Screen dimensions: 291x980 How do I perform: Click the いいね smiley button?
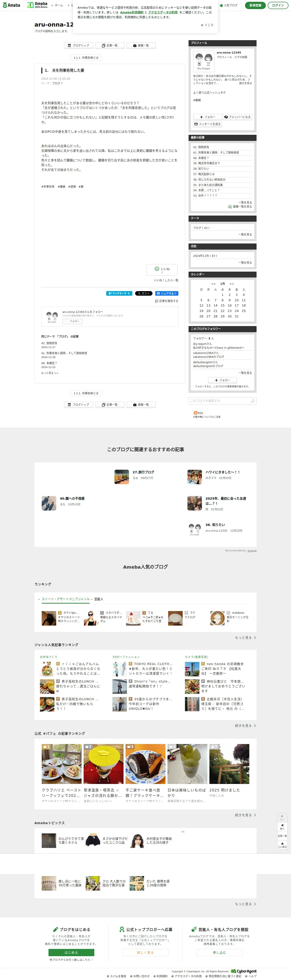click(162, 270)
